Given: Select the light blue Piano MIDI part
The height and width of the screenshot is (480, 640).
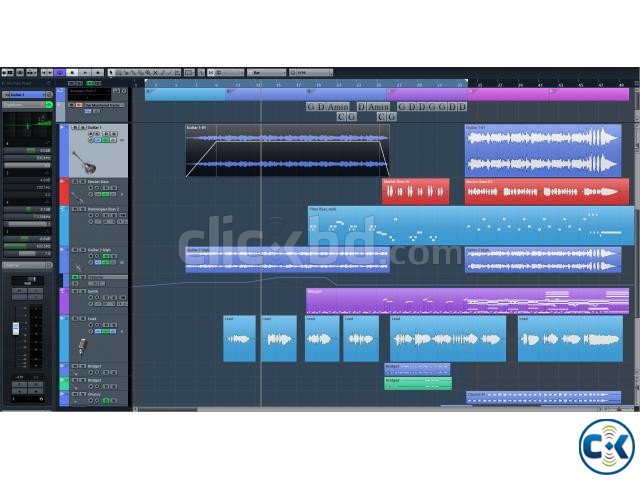Looking at the screenshot, I should (471, 226).
